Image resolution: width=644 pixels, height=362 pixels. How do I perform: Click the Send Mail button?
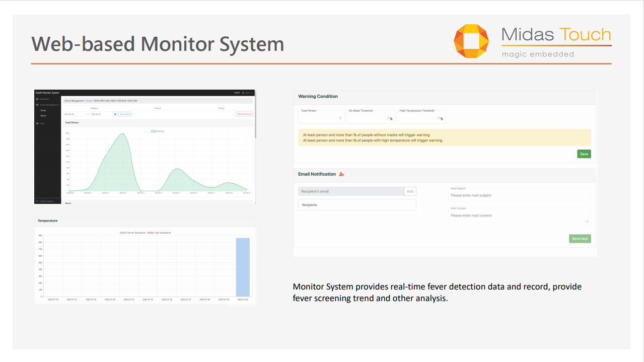pos(580,239)
